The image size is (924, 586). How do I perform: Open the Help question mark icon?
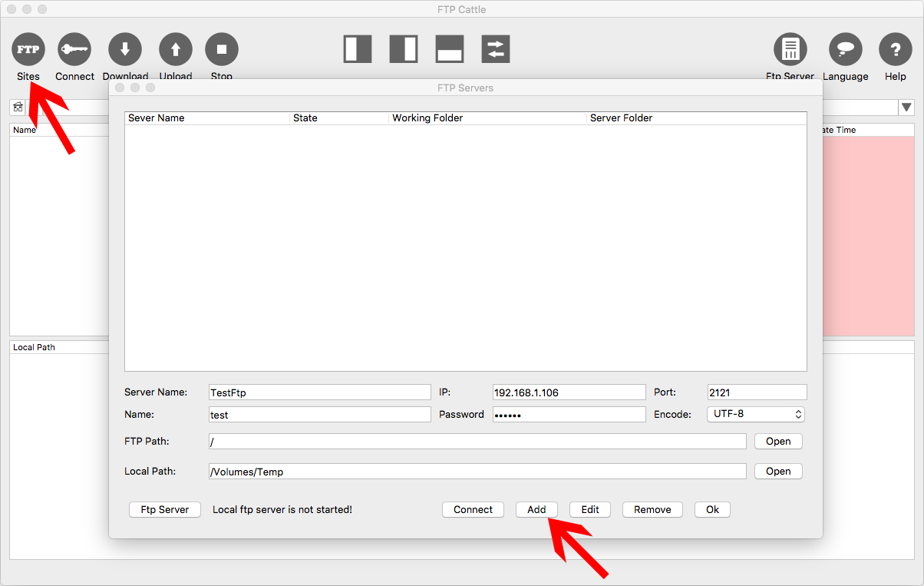[x=896, y=50]
